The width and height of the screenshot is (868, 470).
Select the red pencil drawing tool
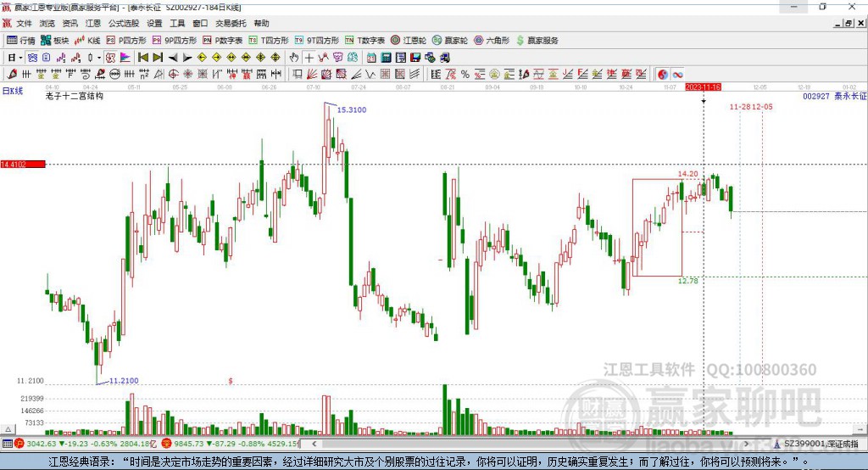coord(12,74)
